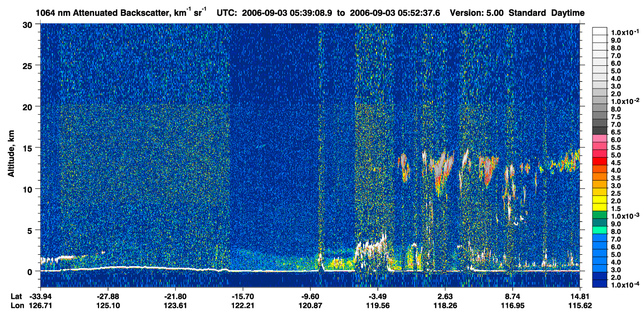The width and height of the screenshot is (644, 330).
Task: Click latitude value '14.81'
Action: click(580, 296)
